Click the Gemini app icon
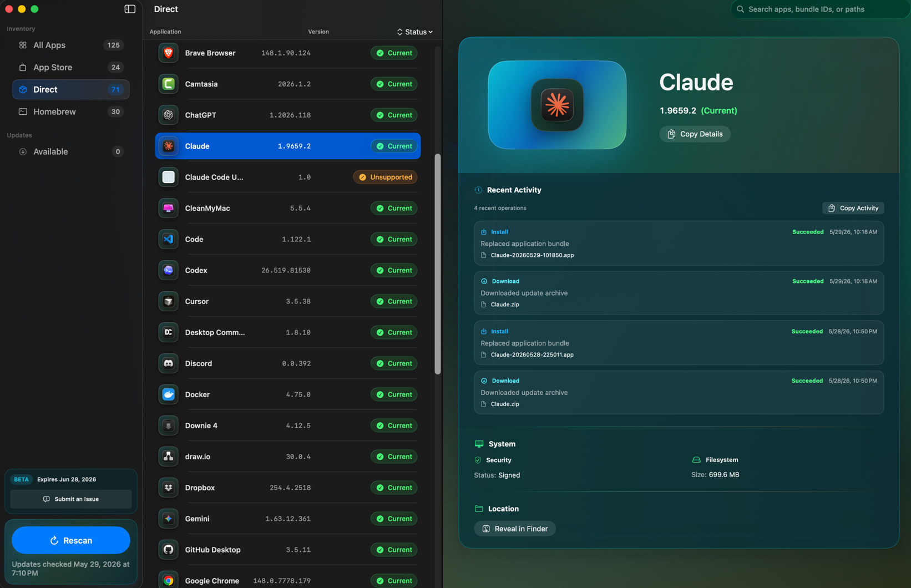 pyautogui.click(x=169, y=519)
